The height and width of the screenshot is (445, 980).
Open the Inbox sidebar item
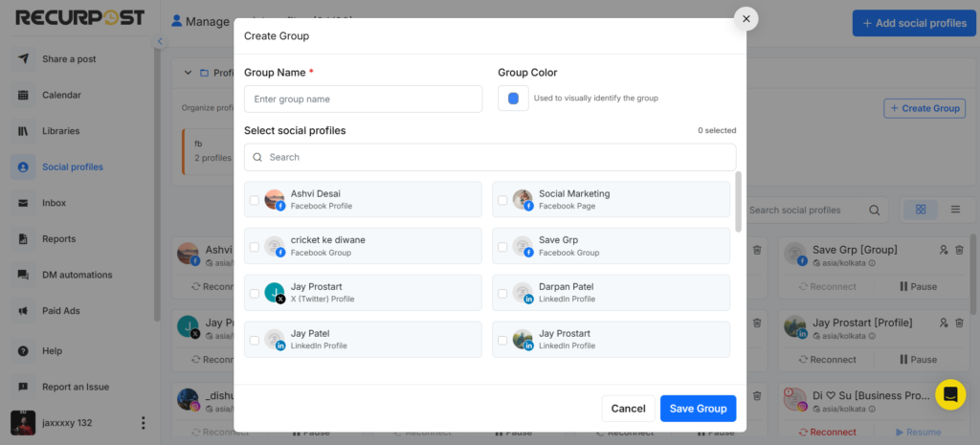pos(54,203)
